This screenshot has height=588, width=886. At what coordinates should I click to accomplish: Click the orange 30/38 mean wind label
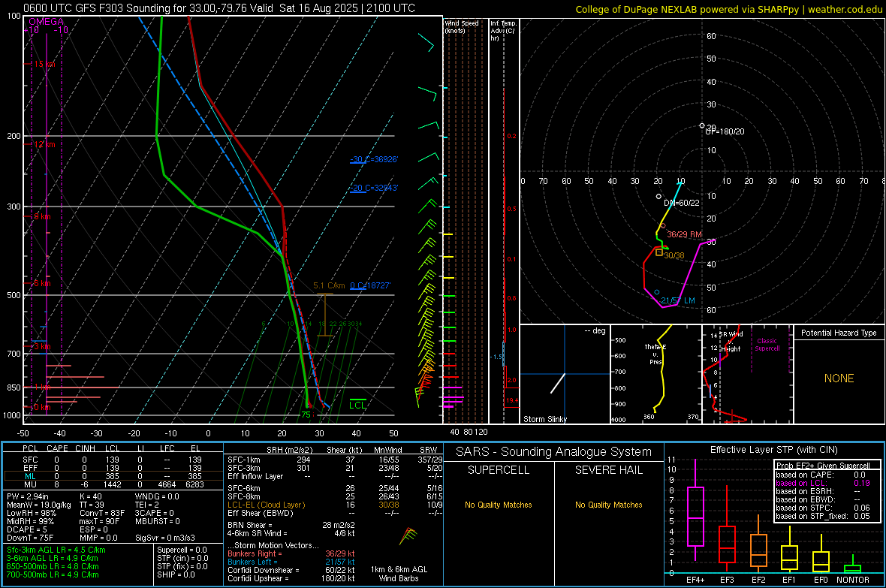(674, 255)
